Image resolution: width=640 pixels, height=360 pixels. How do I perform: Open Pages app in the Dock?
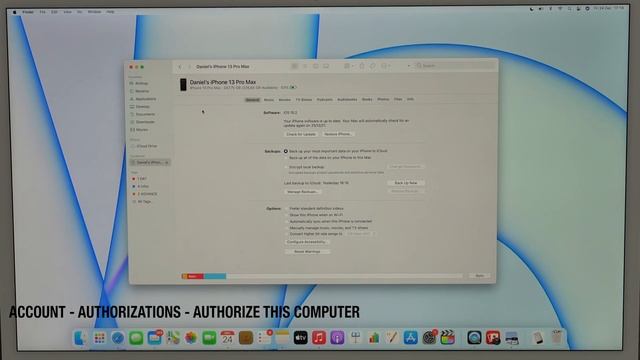(x=392, y=338)
